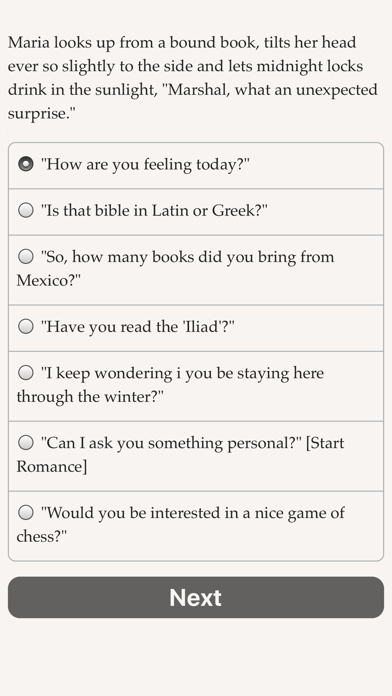Tap the "how many books did you bring" text line
Screen dimensions: 392x696
click(x=187, y=257)
